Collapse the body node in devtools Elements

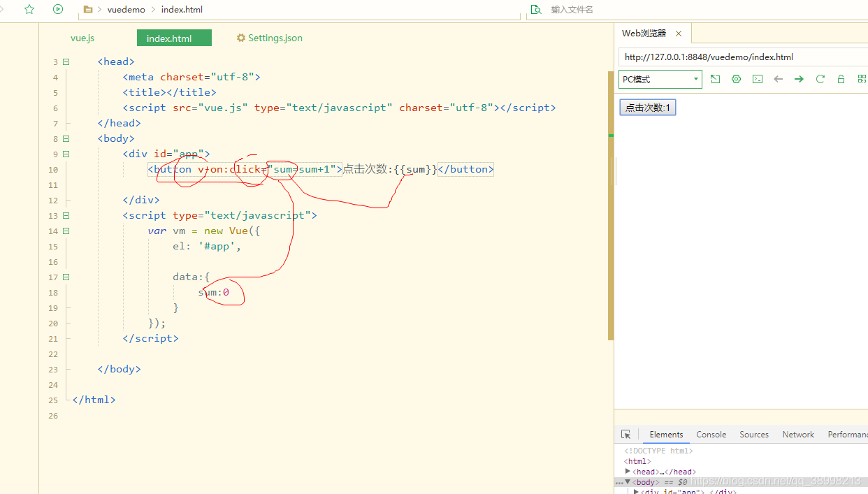pos(628,481)
